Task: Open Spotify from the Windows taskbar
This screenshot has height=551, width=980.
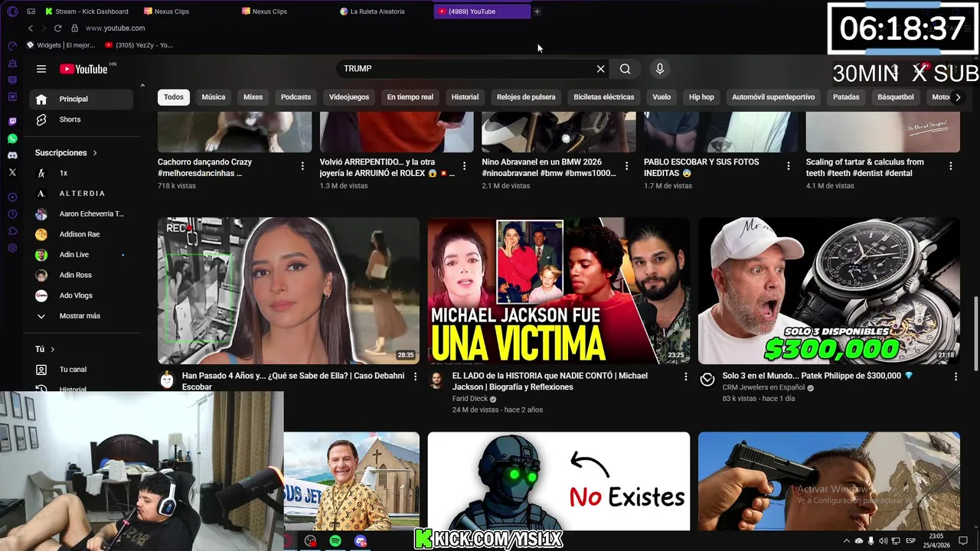Action: pos(335,541)
